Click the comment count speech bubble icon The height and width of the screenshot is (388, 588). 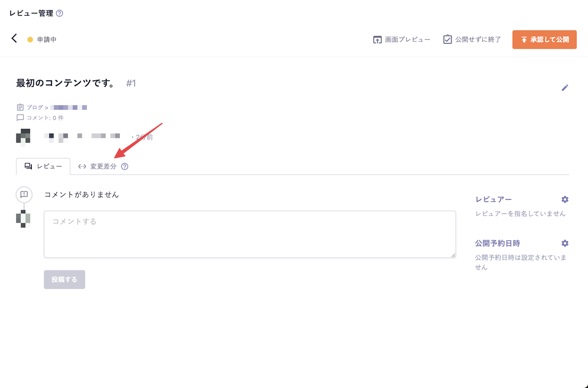(20, 118)
